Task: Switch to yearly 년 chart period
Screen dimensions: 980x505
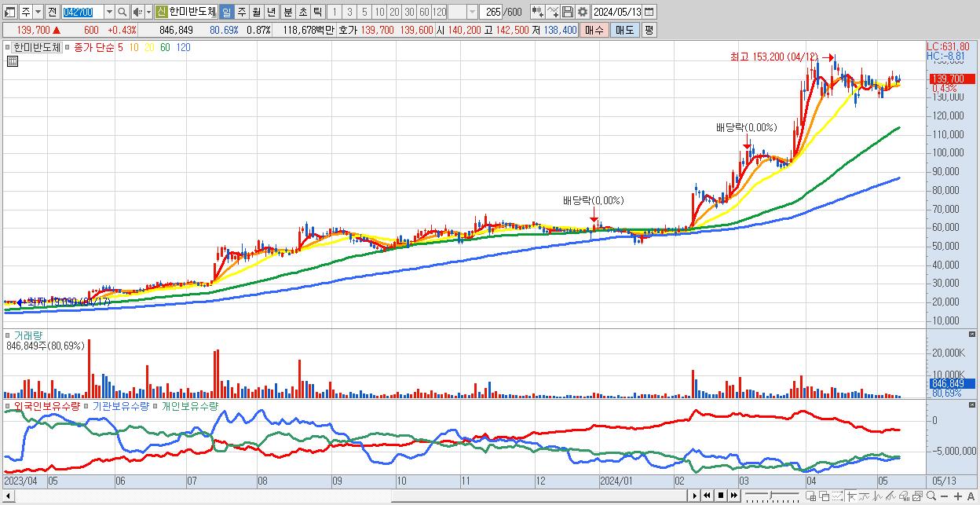Action: (x=271, y=12)
